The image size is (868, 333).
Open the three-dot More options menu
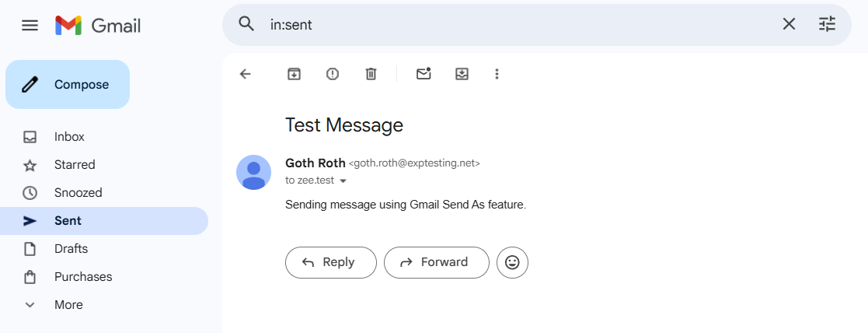497,74
